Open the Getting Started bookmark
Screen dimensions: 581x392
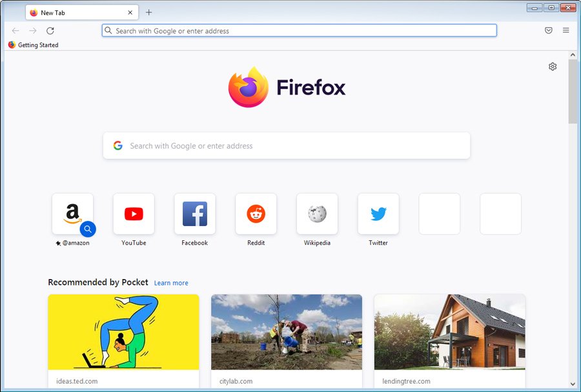pyautogui.click(x=33, y=45)
